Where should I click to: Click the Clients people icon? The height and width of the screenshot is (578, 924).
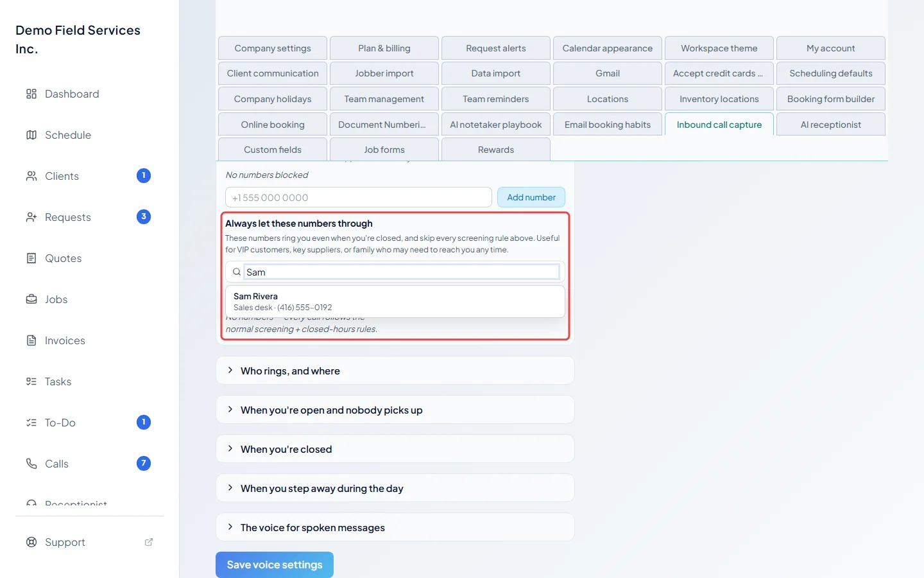(x=31, y=176)
